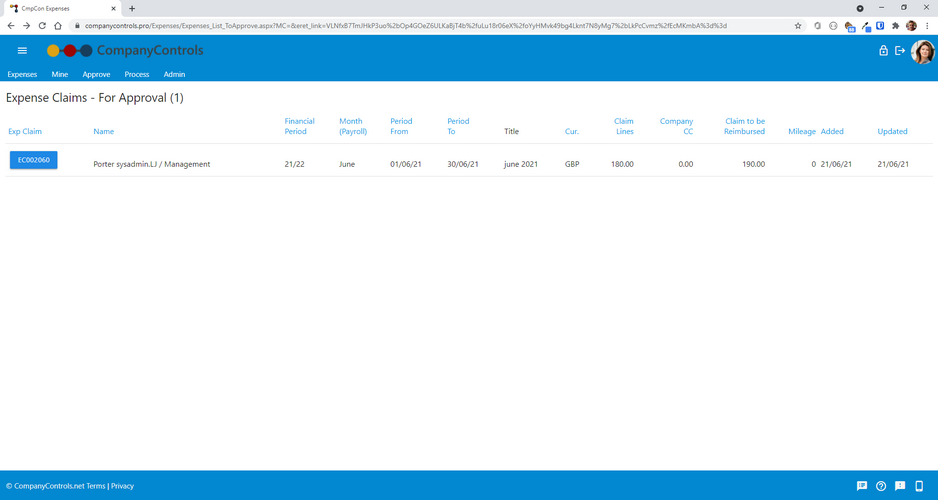
Task: Sort by Claim to be Reimbursed column
Action: 745,126
